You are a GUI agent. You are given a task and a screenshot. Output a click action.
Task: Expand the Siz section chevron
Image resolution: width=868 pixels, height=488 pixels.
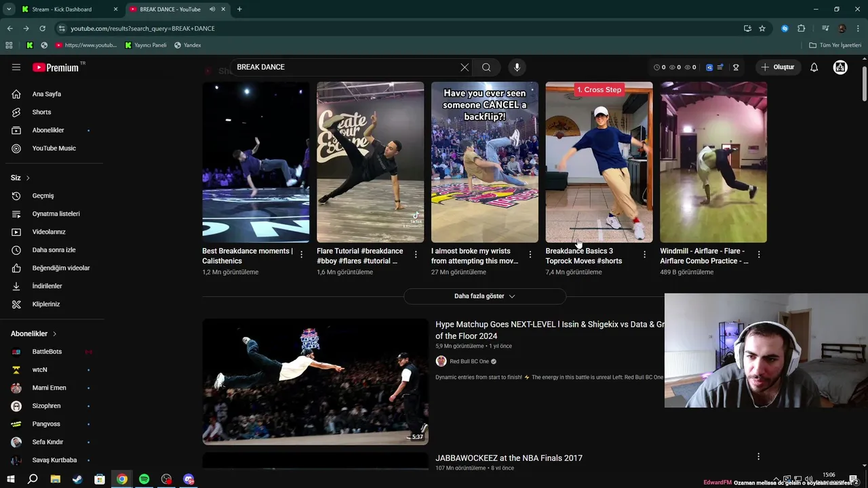point(28,178)
